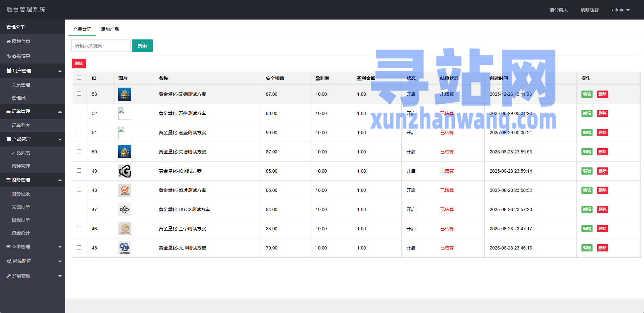Click product image thumbnail for ID 49
644x313 pixels.
124,171
